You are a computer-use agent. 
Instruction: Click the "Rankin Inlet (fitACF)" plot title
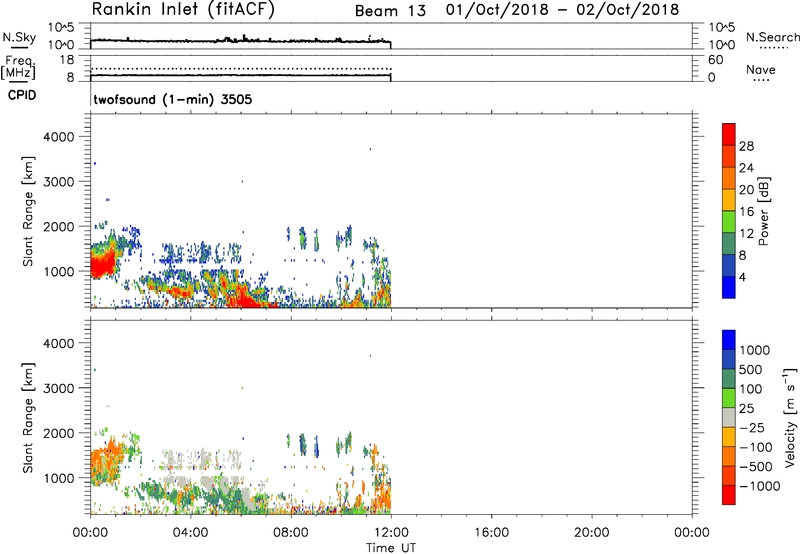[x=183, y=9]
